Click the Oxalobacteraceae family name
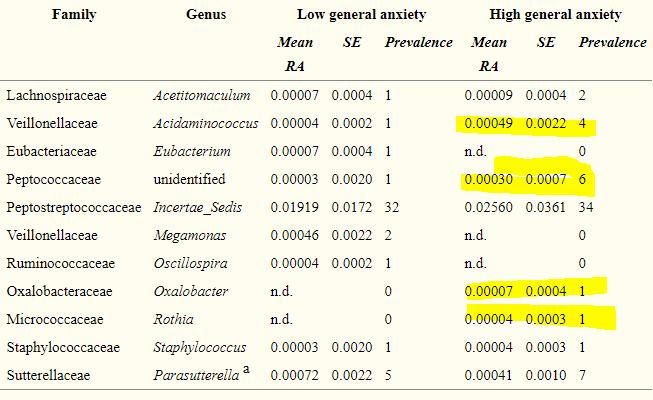 (x=60, y=292)
